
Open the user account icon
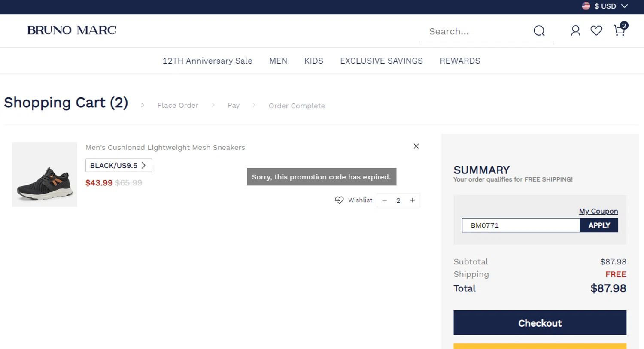[x=575, y=30]
